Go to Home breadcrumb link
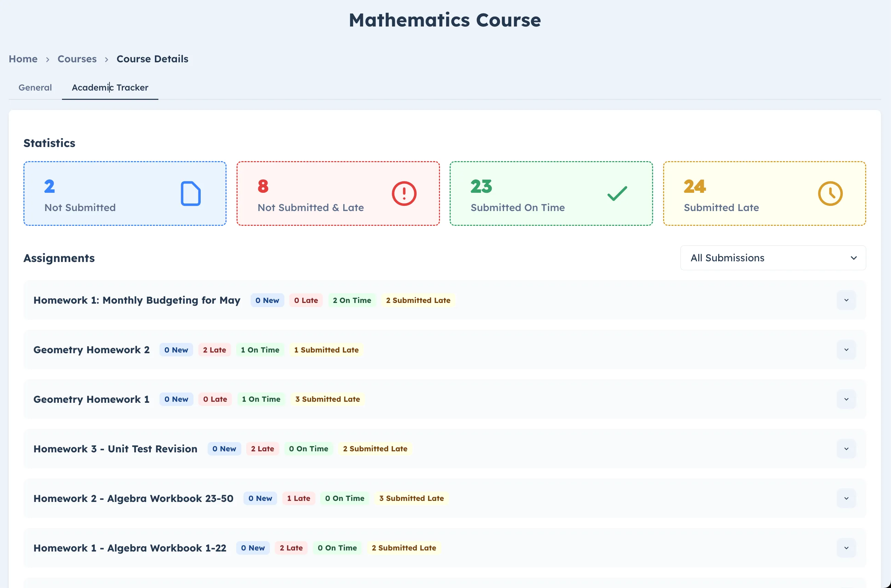 [23, 59]
